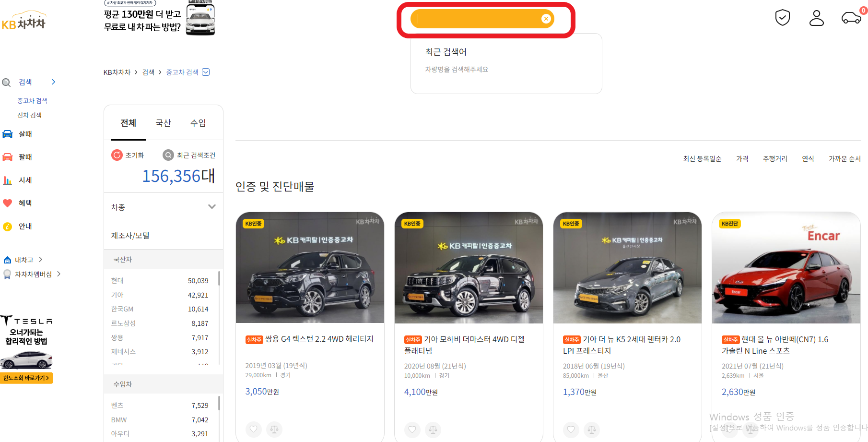
Task: Sort by 최신 등록일순
Action: [x=702, y=159]
